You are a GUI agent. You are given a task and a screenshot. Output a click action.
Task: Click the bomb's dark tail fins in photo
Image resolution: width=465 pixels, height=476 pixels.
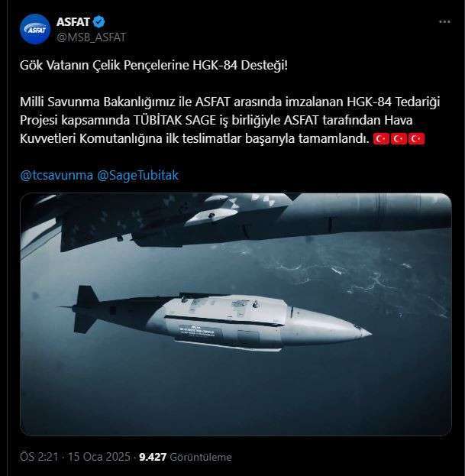(86, 309)
